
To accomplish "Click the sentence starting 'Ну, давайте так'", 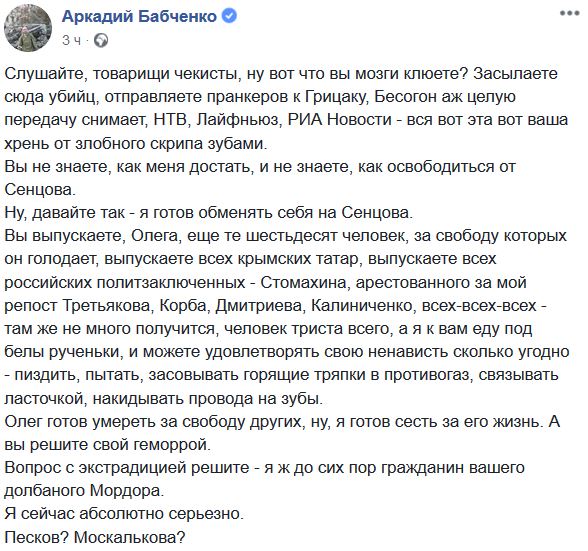I will coord(208,213).
